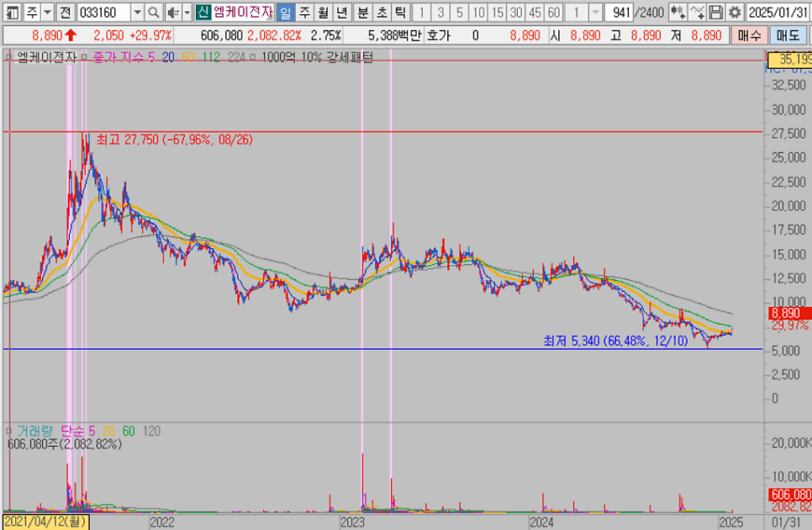The height and width of the screenshot is (530, 812).
Task: Click the floppy disk save icon
Action: tap(715, 12)
